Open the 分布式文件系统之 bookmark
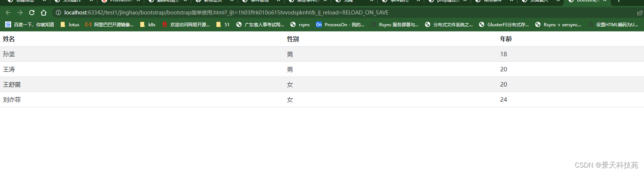Screen dimensions: 644x172 [449, 24]
